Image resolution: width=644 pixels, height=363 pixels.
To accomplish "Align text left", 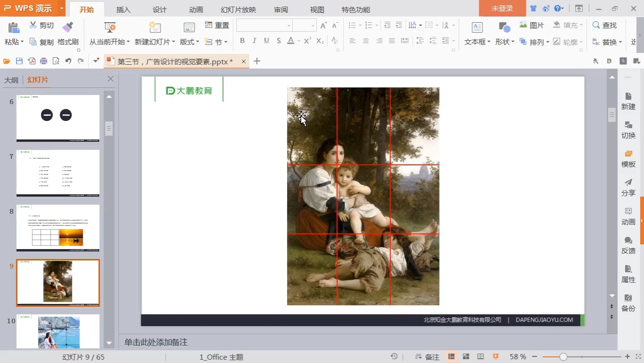I will [352, 41].
